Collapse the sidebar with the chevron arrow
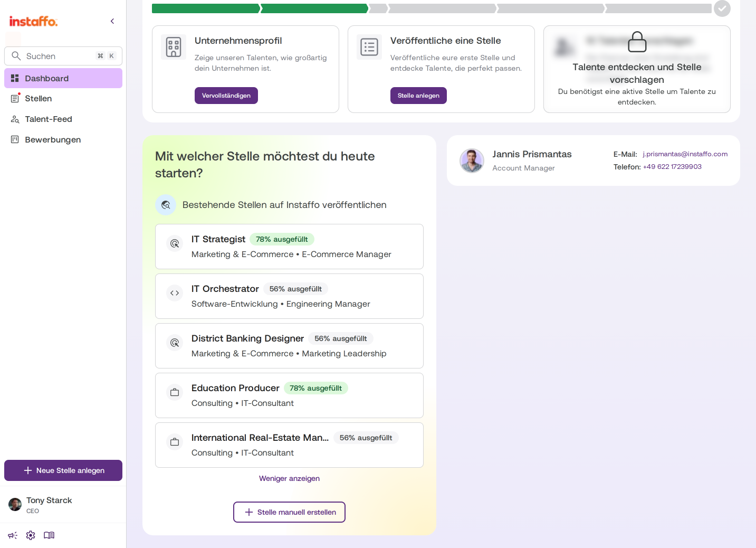756x548 pixels. [x=112, y=21]
